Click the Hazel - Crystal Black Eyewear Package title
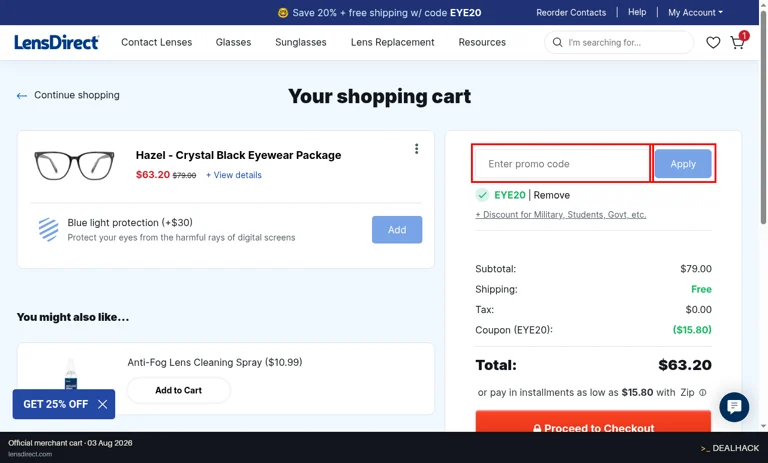This screenshot has width=768, height=463. (x=239, y=155)
